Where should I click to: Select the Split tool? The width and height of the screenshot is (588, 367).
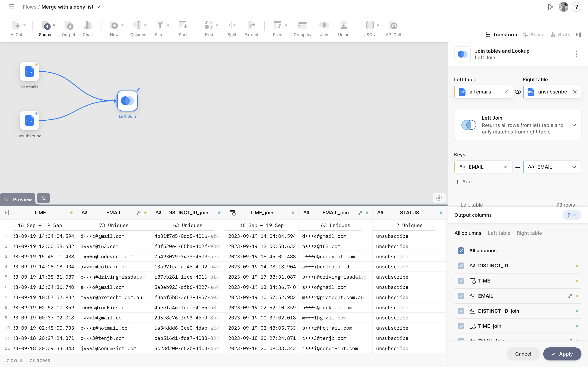[232, 25]
